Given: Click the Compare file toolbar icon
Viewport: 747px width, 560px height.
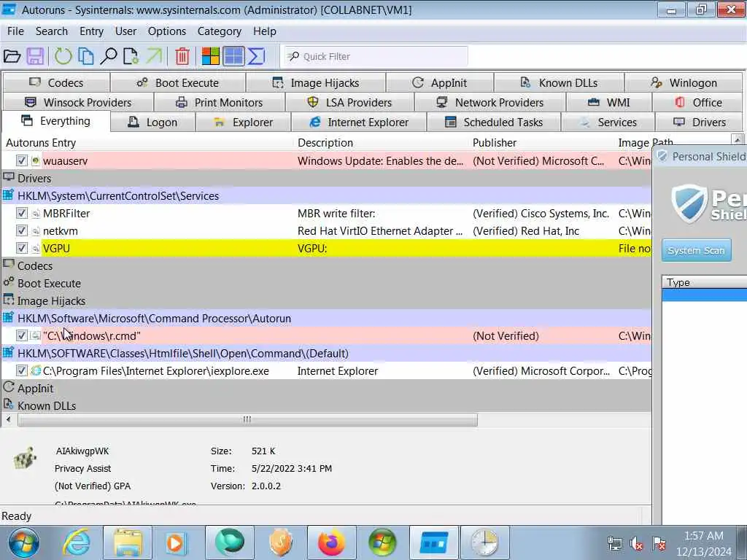Looking at the screenshot, I should point(131,56).
